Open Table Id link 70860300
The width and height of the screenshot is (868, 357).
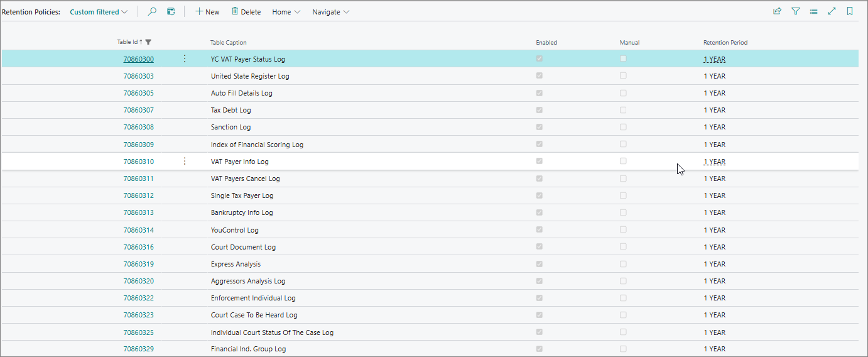138,59
